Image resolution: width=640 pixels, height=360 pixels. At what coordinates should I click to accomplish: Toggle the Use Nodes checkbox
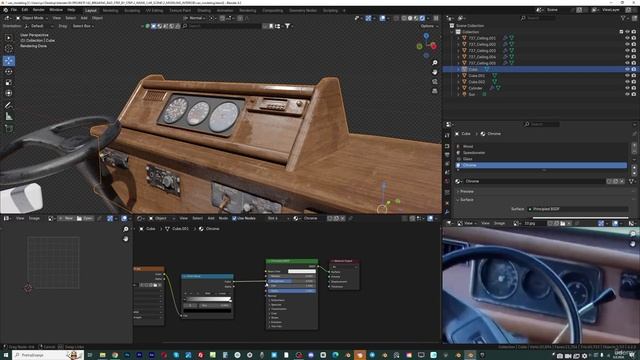pos(234,218)
